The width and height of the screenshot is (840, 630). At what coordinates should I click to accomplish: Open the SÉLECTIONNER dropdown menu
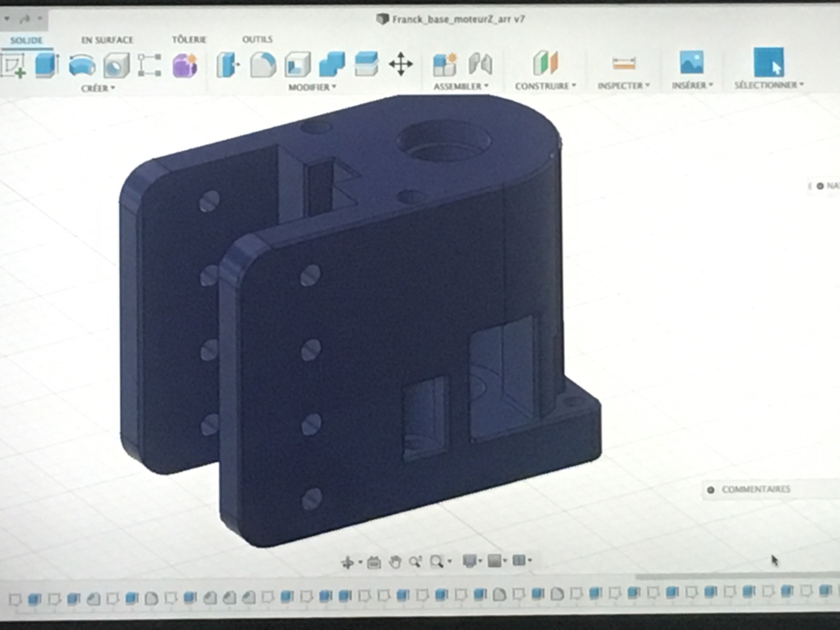click(x=769, y=85)
